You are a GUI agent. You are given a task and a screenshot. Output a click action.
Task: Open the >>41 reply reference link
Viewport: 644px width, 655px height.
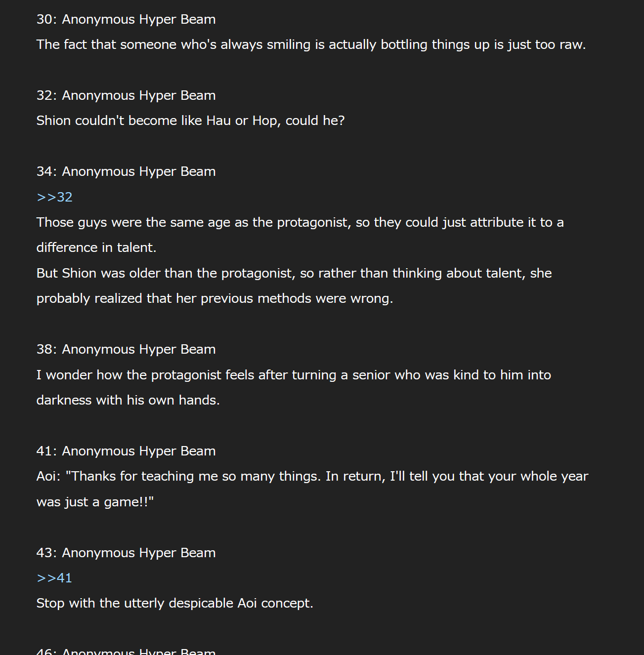click(54, 578)
